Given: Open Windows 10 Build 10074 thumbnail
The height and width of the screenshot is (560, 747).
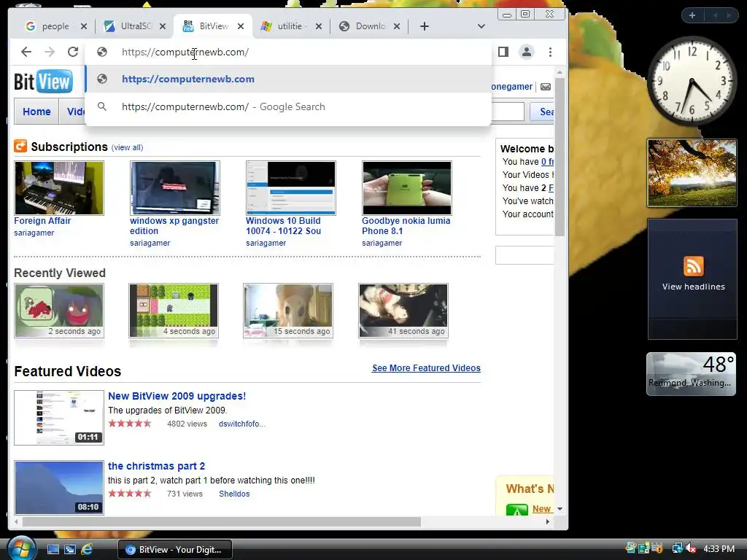Looking at the screenshot, I should (x=291, y=188).
